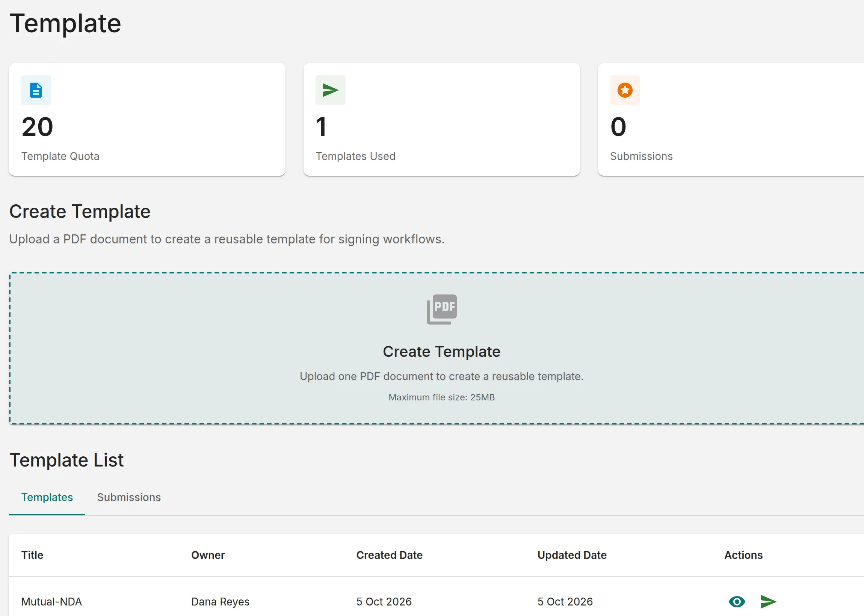Viewport: 864px width, 616px height.
Task: Click the owner name Dana Reyes
Action: [x=221, y=601]
